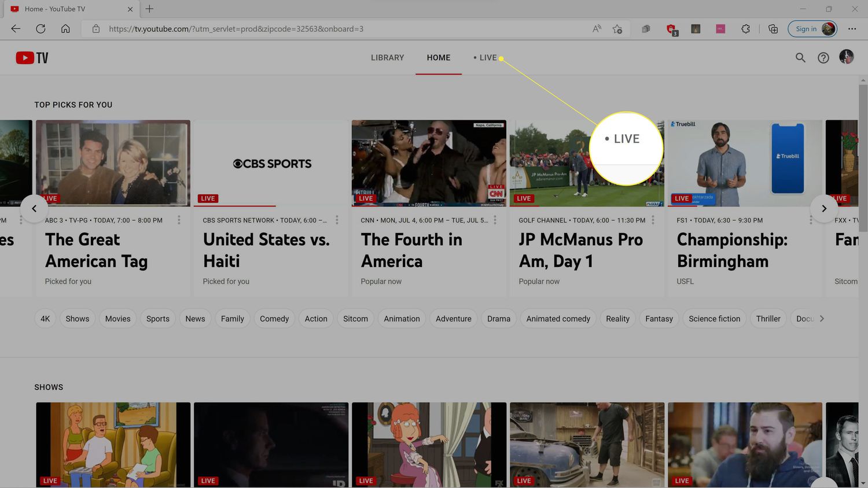The width and height of the screenshot is (868, 488).
Task: Open the help question mark icon
Action: (x=823, y=58)
